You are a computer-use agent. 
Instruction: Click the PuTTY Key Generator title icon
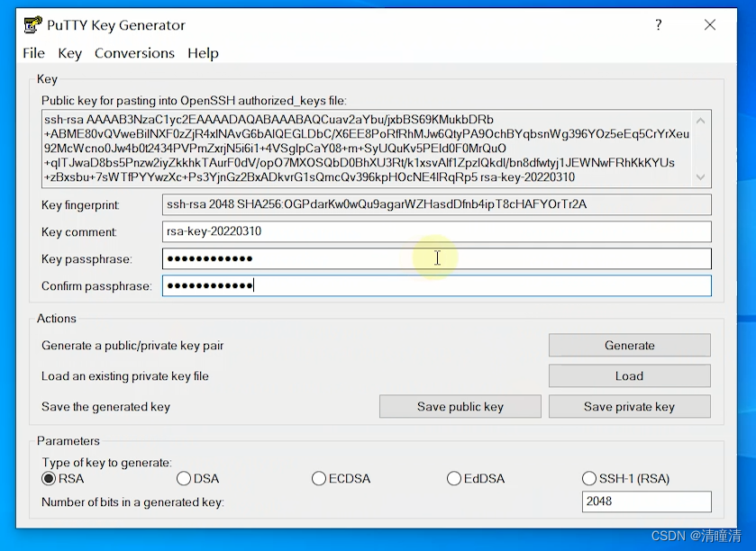(x=32, y=25)
